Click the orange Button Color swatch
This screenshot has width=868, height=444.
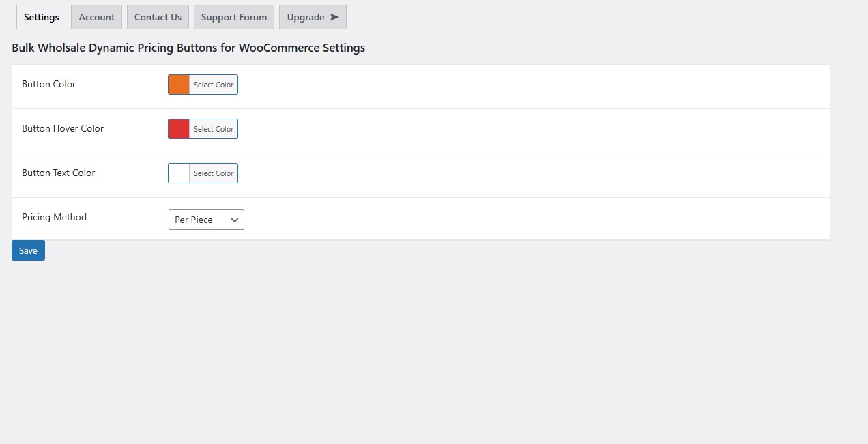[179, 85]
